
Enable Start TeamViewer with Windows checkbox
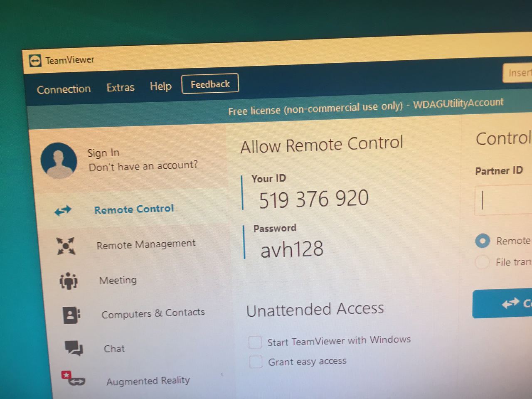[x=255, y=342]
